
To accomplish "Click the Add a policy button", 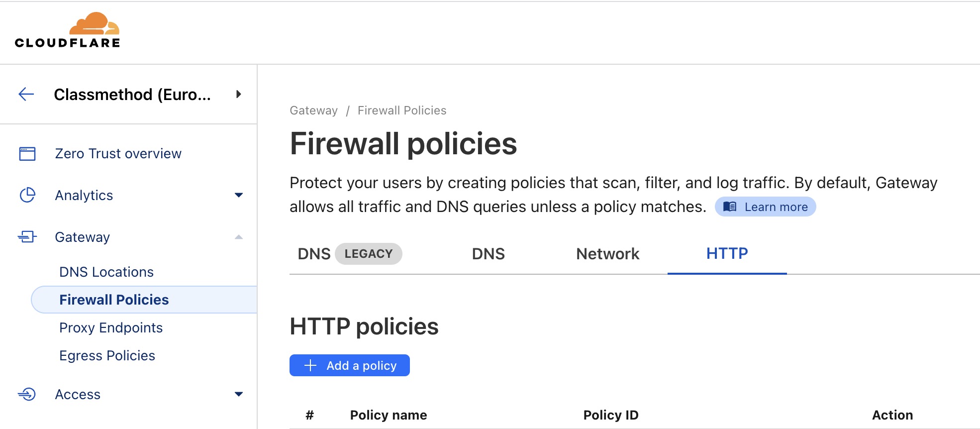I will [350, 365].
